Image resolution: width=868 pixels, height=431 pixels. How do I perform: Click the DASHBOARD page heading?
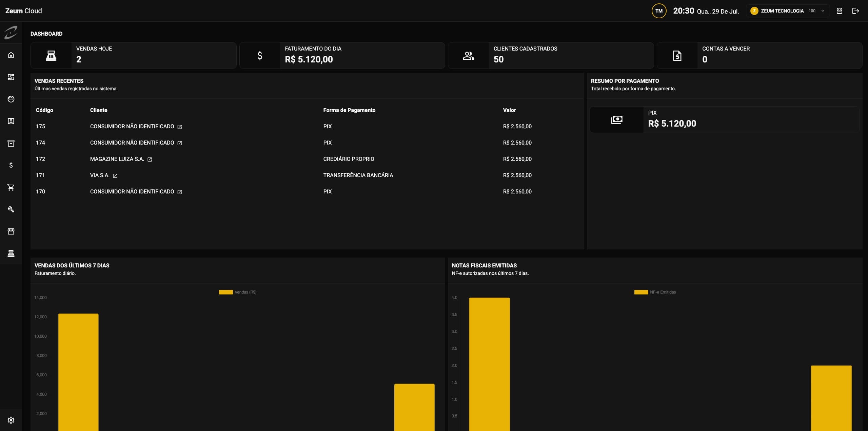[x=46, y=34]
